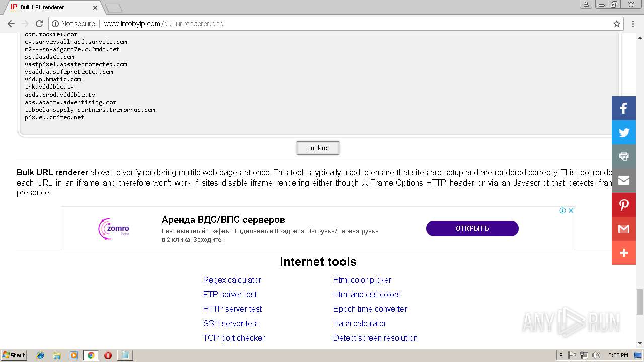Click the print icon in share sidebar

click(624, 156)
